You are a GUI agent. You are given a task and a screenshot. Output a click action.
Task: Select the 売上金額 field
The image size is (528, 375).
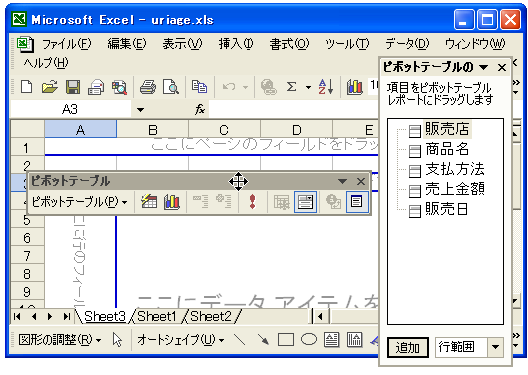coord(454,189)
